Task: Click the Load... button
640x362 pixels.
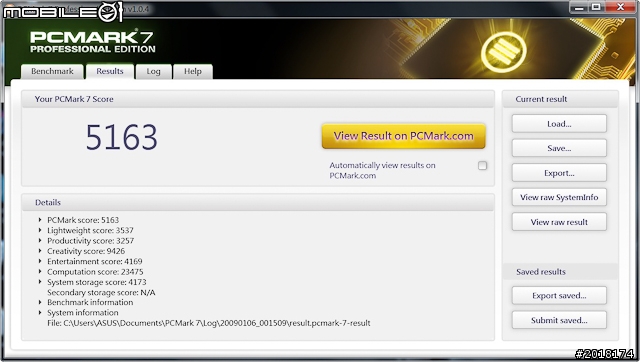Action: pos(559,124)
